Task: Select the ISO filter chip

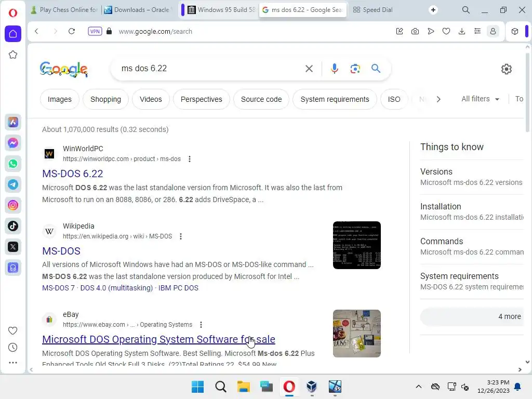Action: point(394,99)
